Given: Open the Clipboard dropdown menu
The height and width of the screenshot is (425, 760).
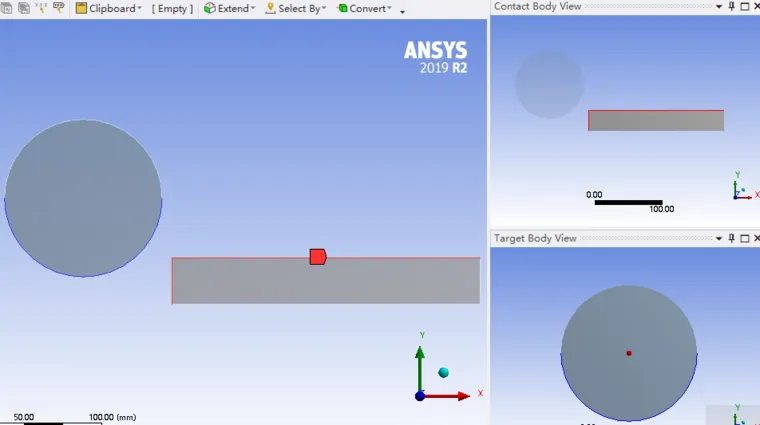Looking at the screenshot, I should tap(109, 8).
